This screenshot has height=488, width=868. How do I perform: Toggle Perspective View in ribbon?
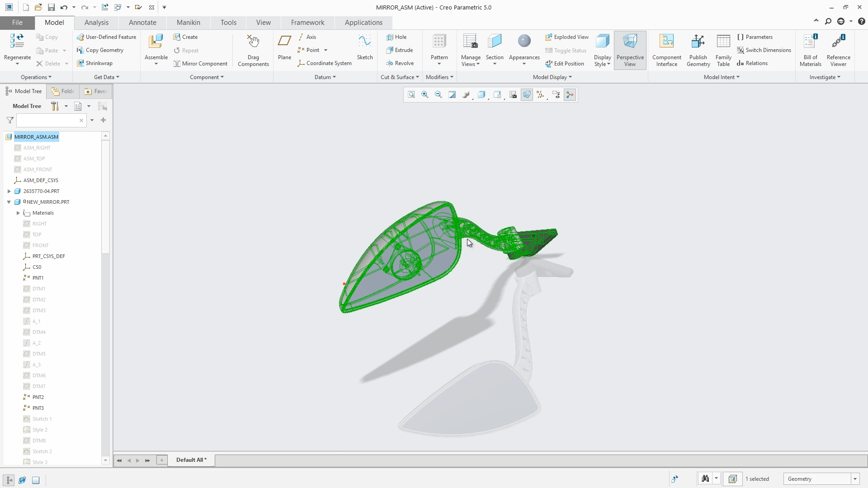[x=630, y=50]
